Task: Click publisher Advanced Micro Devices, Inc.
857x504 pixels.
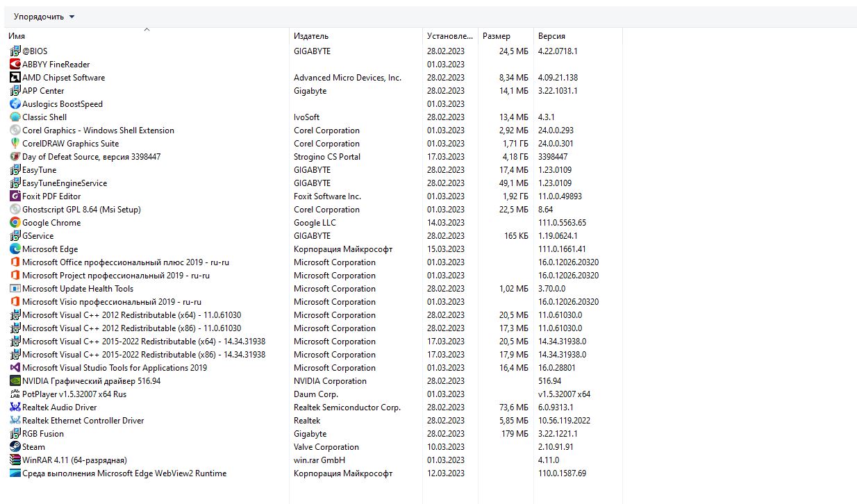Action: (347, 78)
